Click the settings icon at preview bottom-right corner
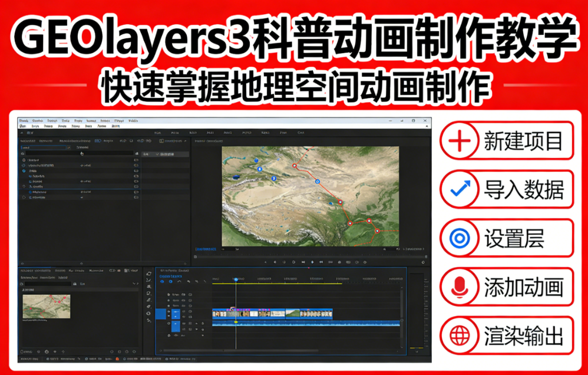Image resolution: width=588 pixels, height=375 pixels. (424, 261)
